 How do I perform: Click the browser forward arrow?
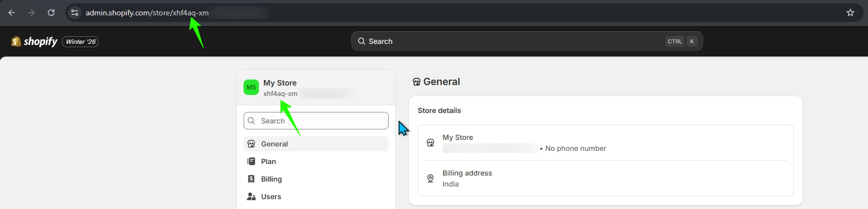(31, 13)
